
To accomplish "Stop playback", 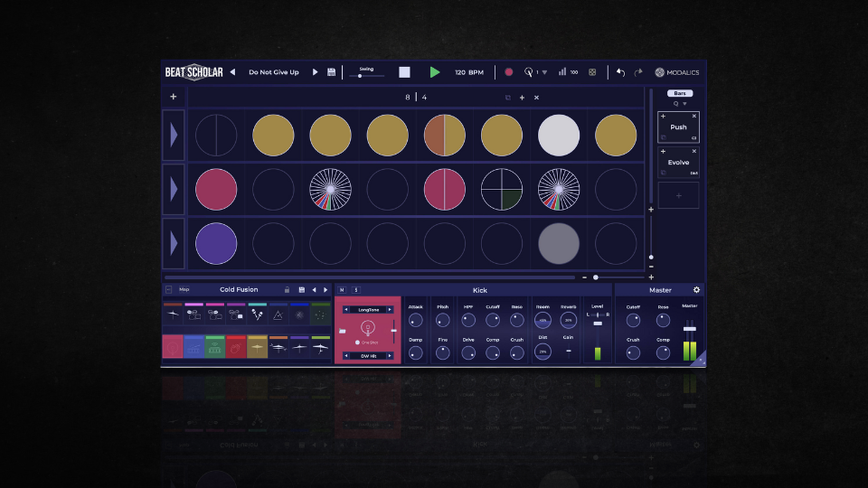I will tap(405, 72).
